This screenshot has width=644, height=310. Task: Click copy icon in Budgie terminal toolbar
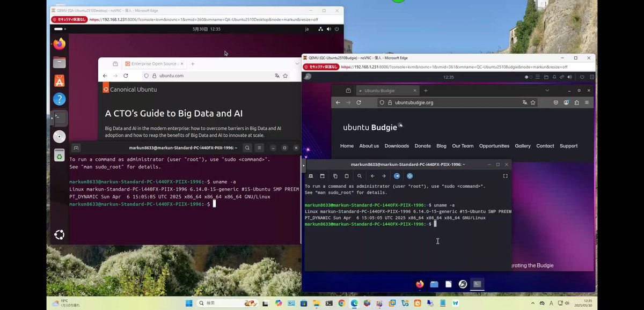pyautogui.click(x=335, y=176)
